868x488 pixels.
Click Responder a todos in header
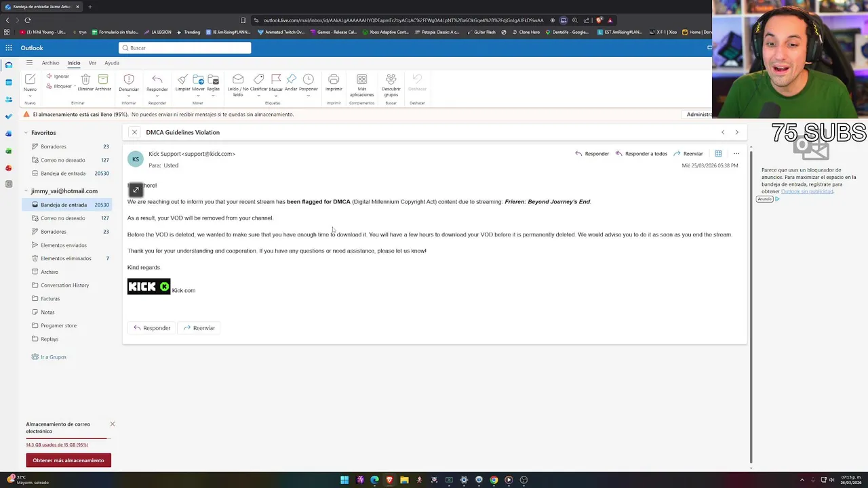(x=642, y=154)
